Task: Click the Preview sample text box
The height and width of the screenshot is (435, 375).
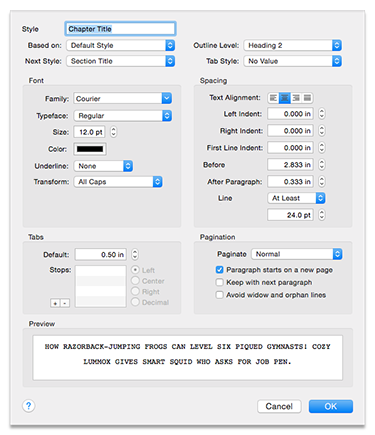Action: coord(187,358)
